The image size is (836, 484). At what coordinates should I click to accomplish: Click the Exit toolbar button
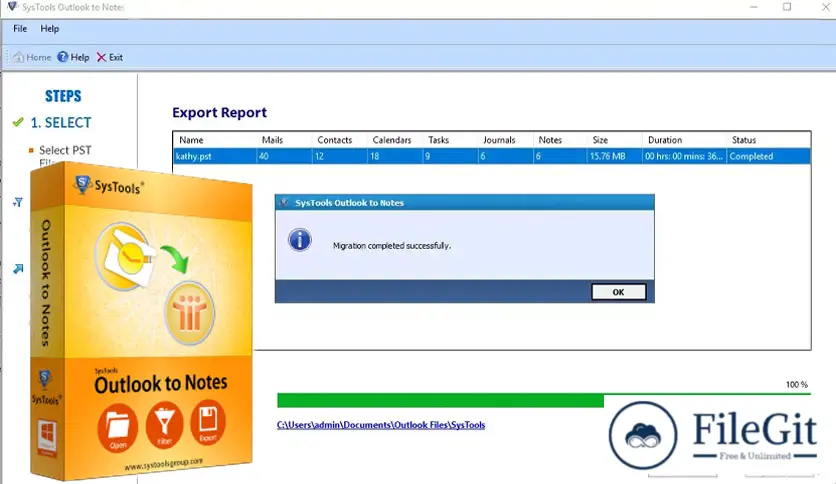click(109, 57)
